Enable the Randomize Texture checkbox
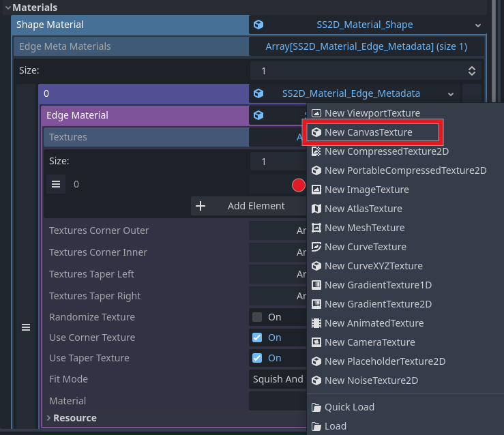The height and width of the screenshot is (435, 504). [257, 317]
